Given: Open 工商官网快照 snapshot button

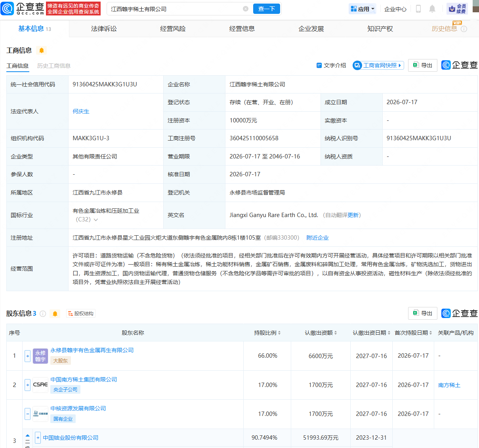Looking at the screenshot, I should tap(378, 65).
